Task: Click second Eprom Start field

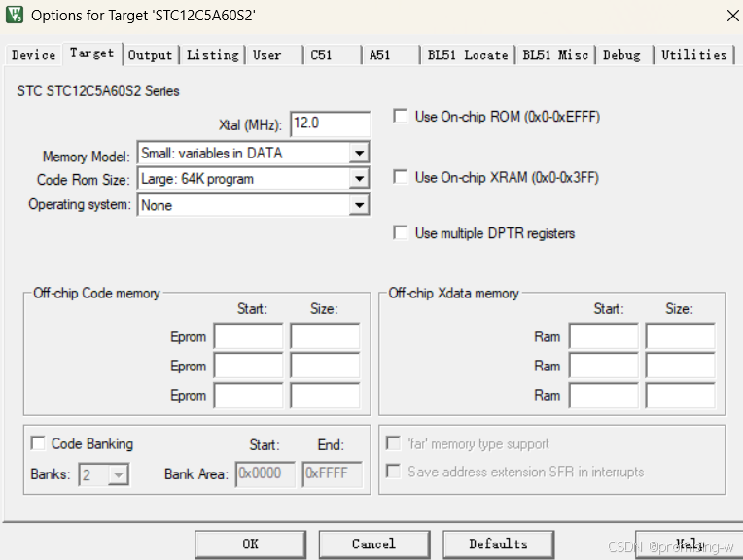Action: (248, 366)
